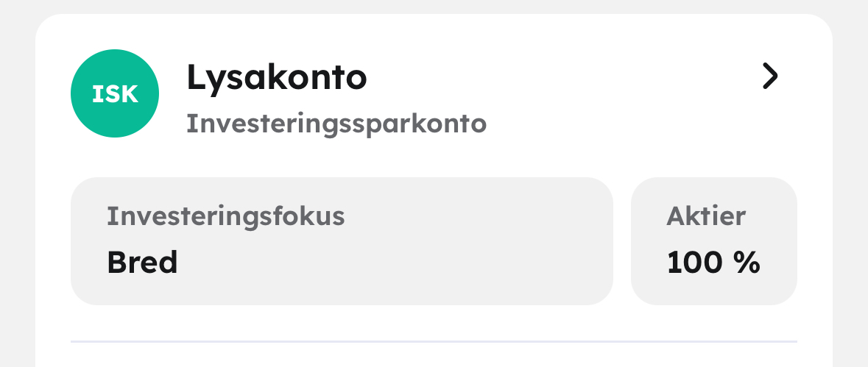Open Lysakonto details with the right chevron
Screen dimensions: 868x367
click(x=769, y=76)
